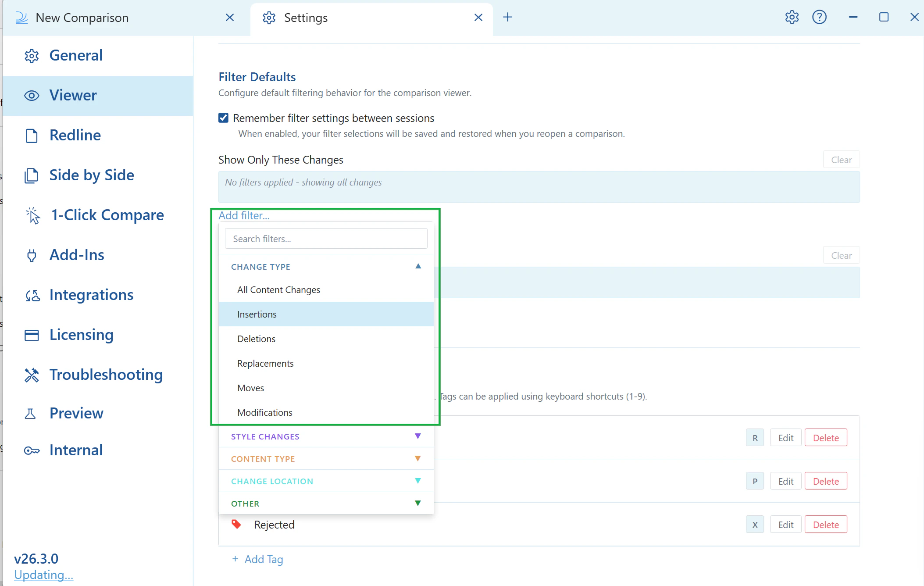Click the Add-Ins plug icon

coord(31,255)
